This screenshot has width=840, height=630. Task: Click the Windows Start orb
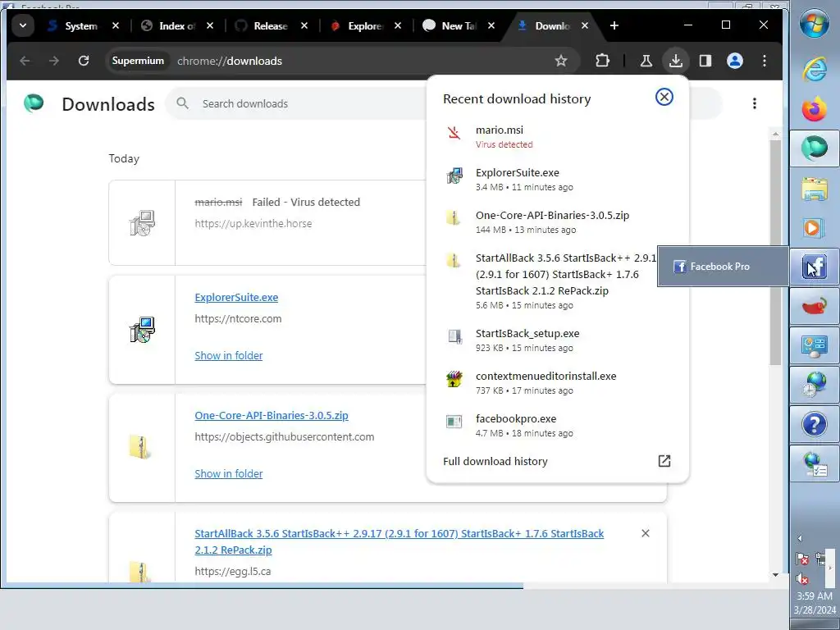[815, 23]
